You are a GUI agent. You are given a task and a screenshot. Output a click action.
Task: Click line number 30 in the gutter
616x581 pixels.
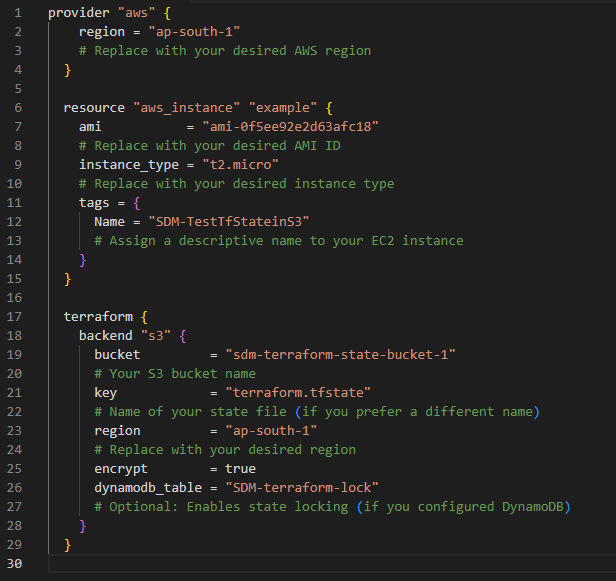(x=14, y=564)
